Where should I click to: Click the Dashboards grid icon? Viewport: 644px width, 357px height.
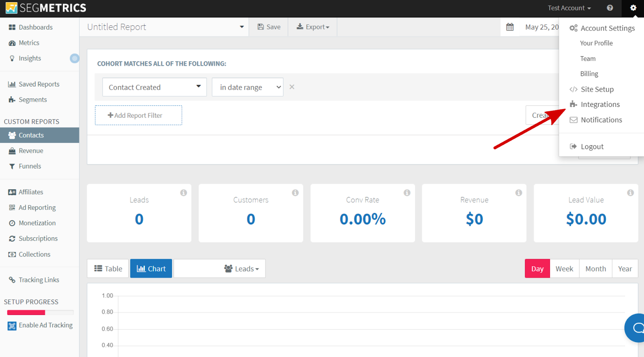click(x=12, y=27)
